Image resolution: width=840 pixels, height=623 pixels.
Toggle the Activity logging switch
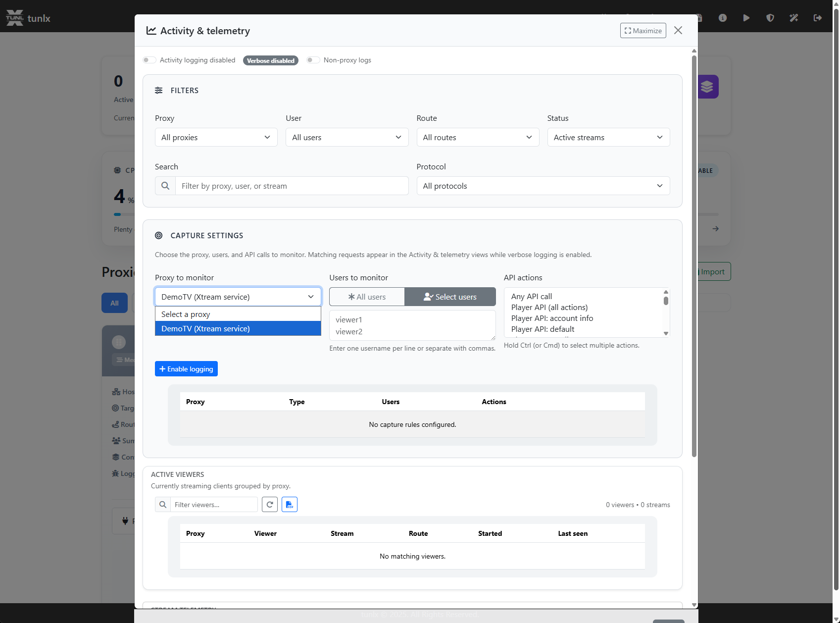pyautogui.click(x=149, y=60)
